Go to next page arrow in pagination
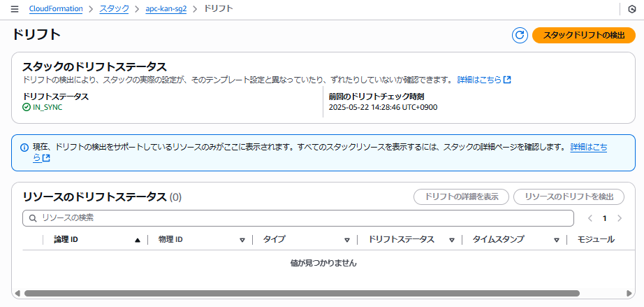 [620, 218]
